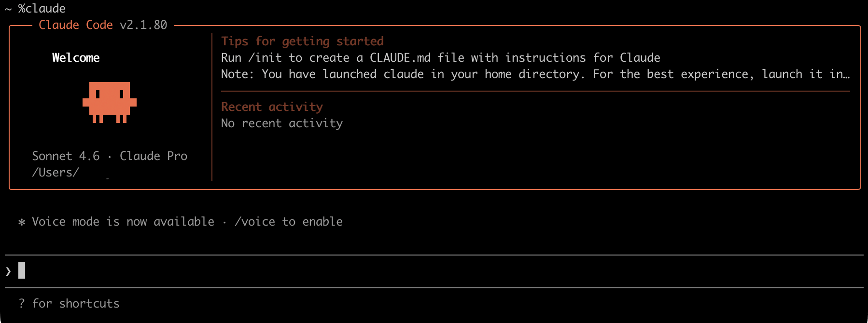868x323 pixels.
Task: Click the truncated ellipsis ending the Note line
Action: (846, 75)
